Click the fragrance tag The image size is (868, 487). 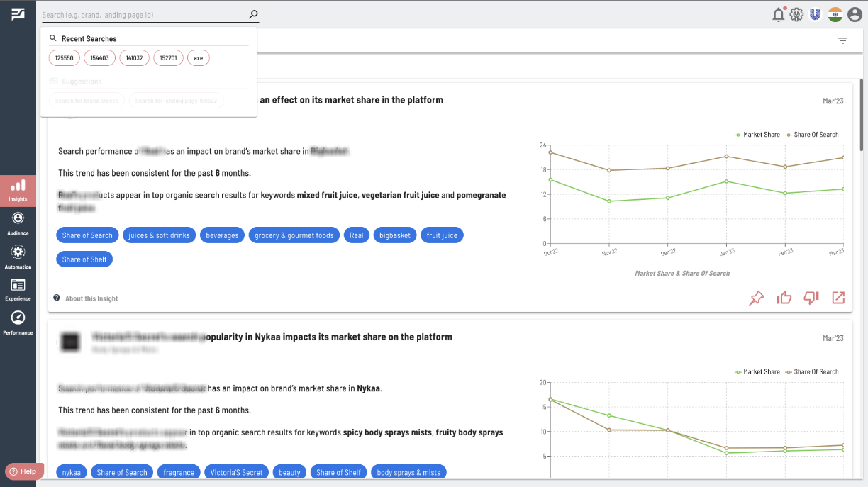point(179,472)
